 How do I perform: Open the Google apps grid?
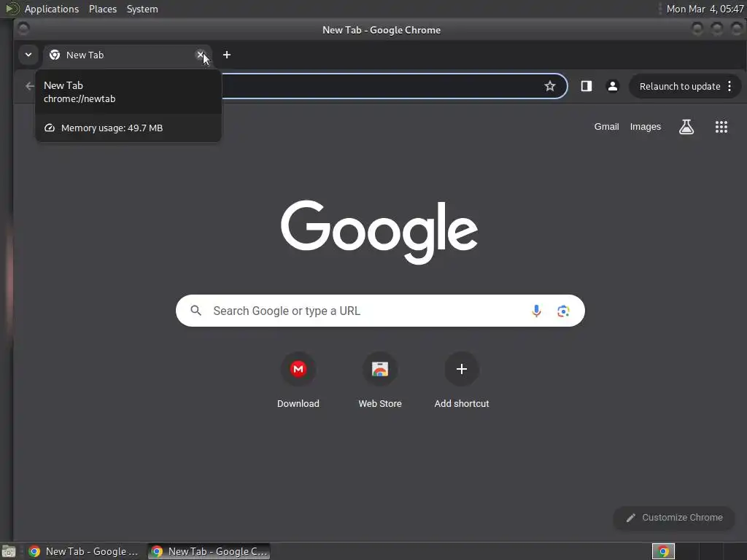(x=721, y=127)
